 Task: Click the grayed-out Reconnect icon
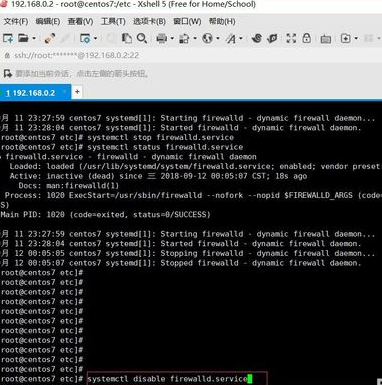click(65, 39)
